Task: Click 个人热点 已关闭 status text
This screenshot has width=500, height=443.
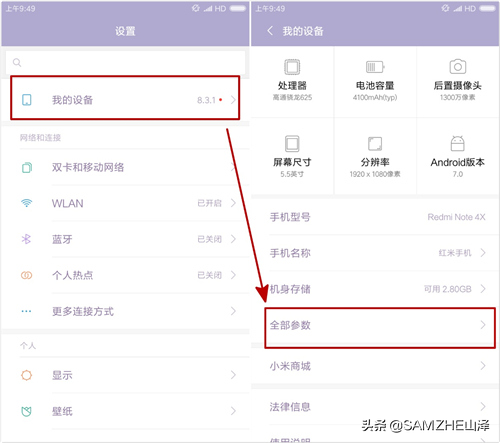Action: coord(209,275)
